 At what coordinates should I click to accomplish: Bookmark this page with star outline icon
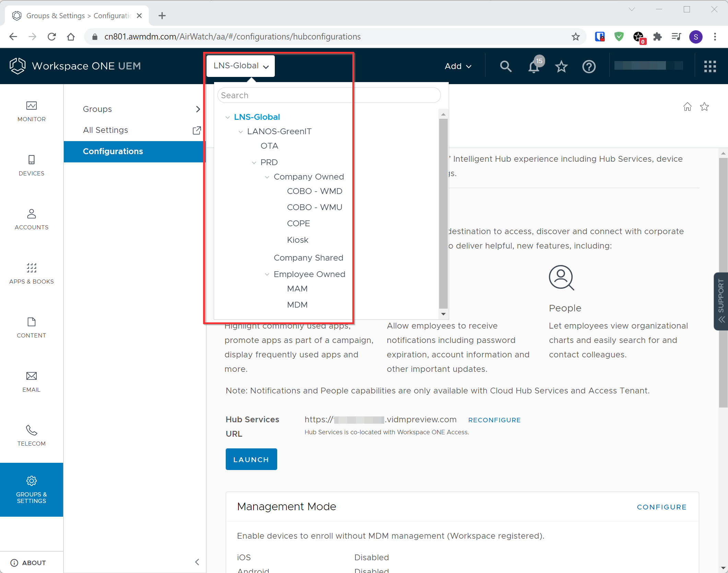[704, 107]
